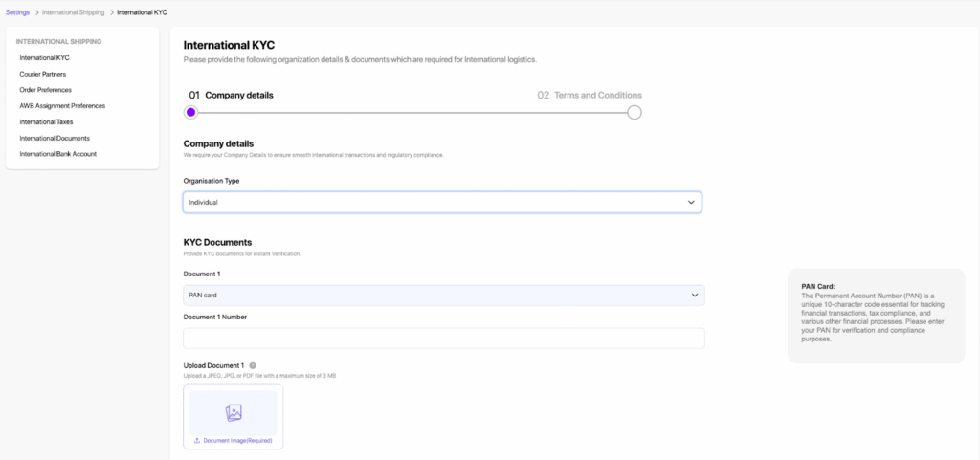Go to Courier Partners settings

[x=43, y=74]
